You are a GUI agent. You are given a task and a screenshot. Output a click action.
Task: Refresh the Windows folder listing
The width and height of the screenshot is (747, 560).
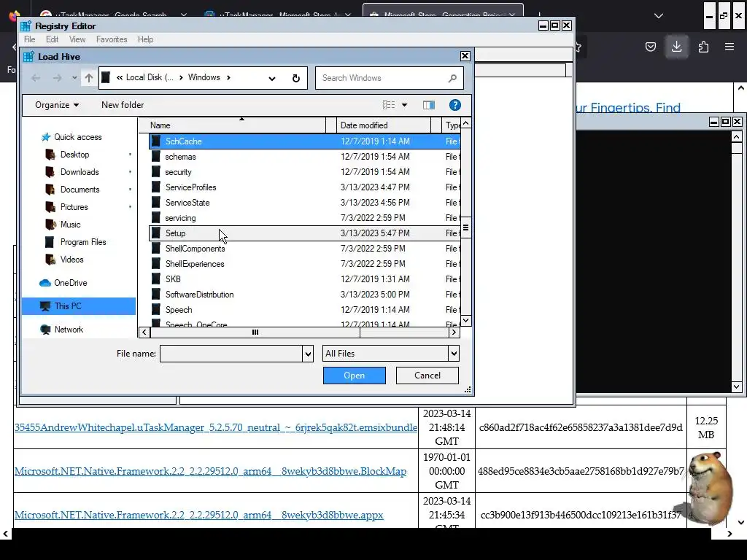point(296,78)
